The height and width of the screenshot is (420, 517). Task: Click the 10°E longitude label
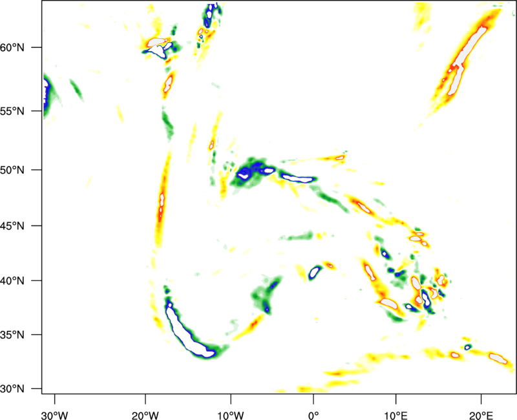396,415
